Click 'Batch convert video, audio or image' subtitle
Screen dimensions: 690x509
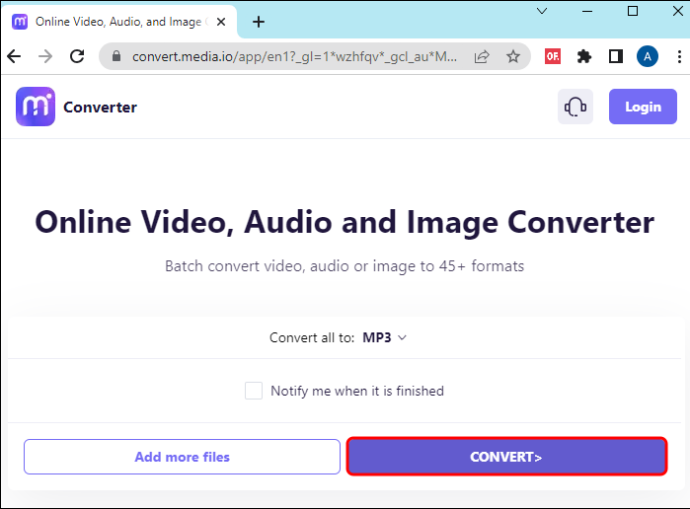[x=345, y=266]
